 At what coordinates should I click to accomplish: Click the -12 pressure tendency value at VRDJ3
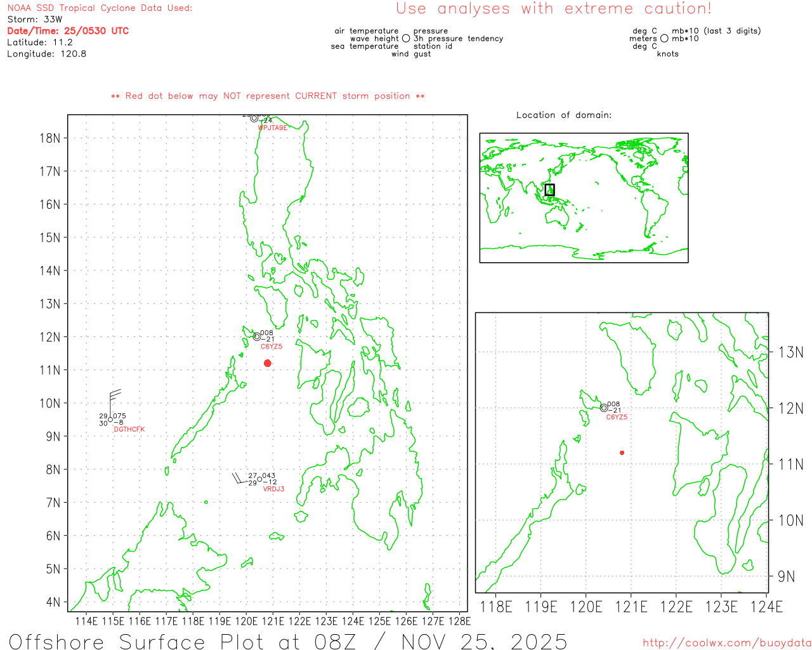270,482
